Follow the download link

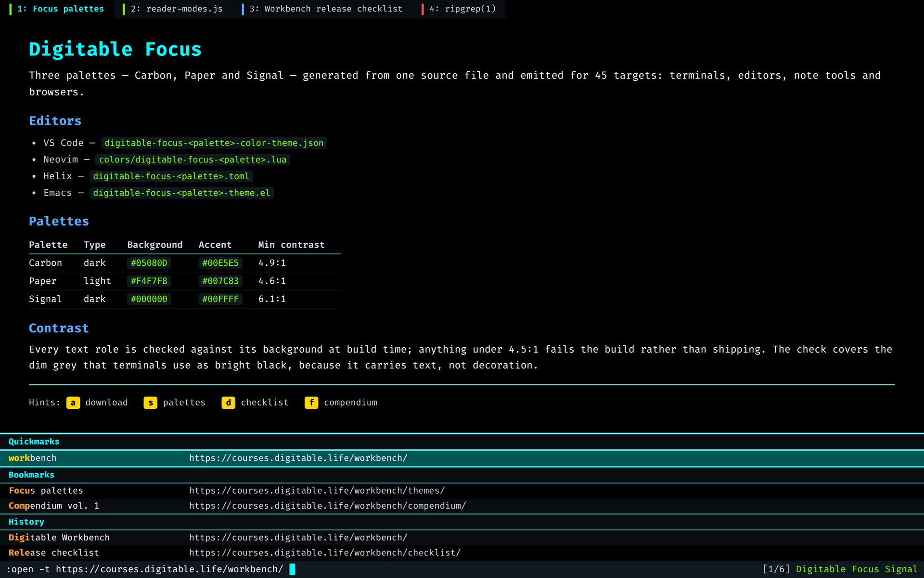[106, 403]
